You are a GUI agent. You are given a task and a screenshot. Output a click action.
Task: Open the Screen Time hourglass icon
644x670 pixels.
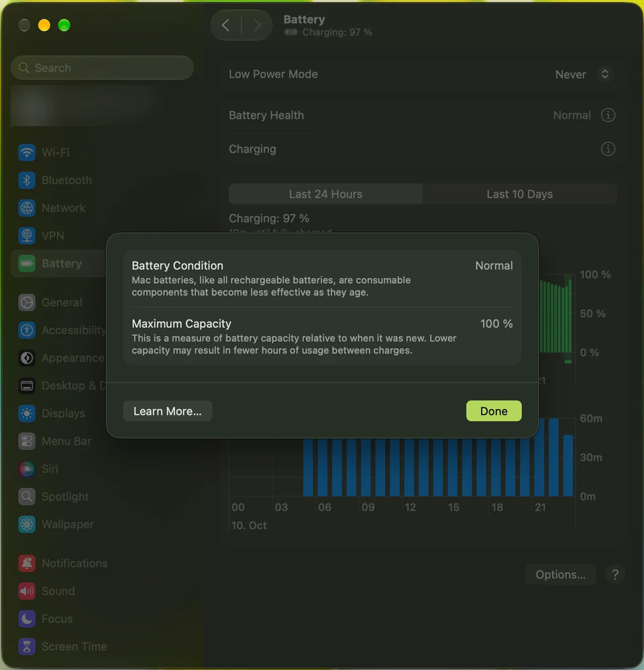pyautogui.click(x=26, y=647)
